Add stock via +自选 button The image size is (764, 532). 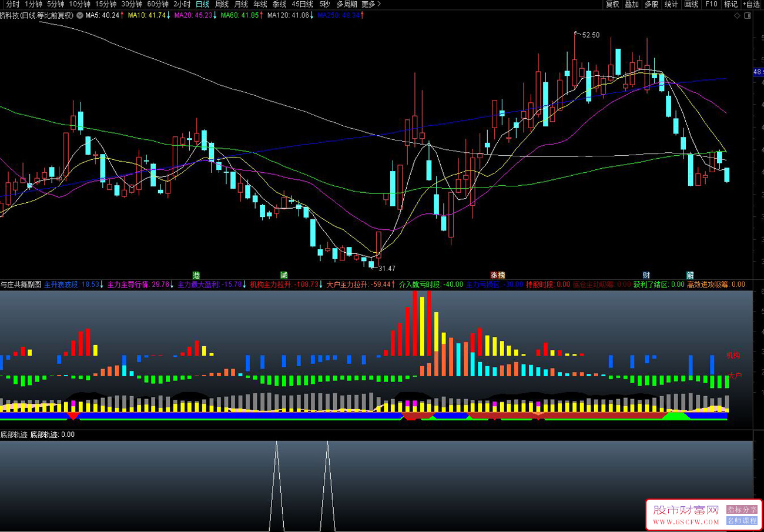[751, 4]
